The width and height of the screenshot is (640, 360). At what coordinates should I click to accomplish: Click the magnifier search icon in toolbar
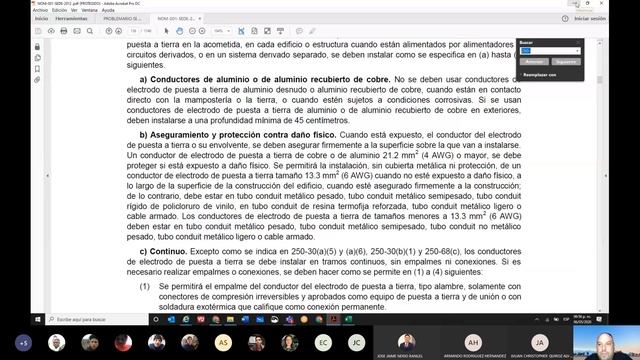pos(90,31)
